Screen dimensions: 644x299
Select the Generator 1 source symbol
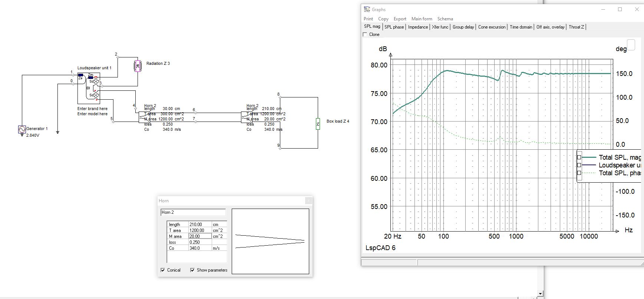click(x=22, y=129)
